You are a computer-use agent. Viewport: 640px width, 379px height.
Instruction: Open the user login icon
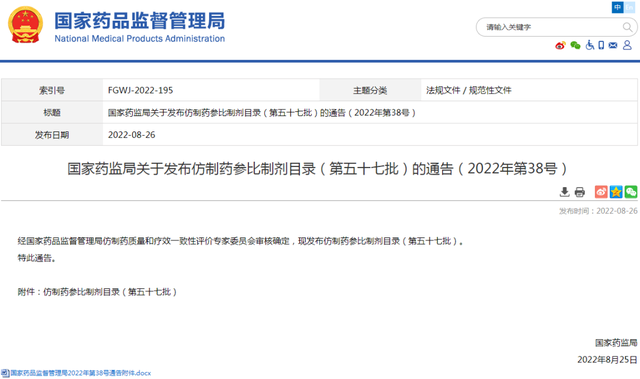coord(627,45)
